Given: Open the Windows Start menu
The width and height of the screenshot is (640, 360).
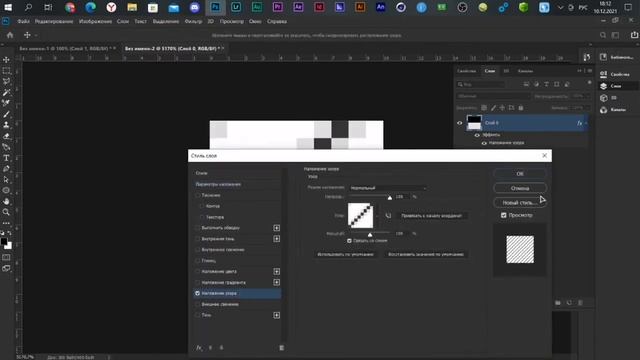Looking at the screenshot, I should click(x=8, y=7).
